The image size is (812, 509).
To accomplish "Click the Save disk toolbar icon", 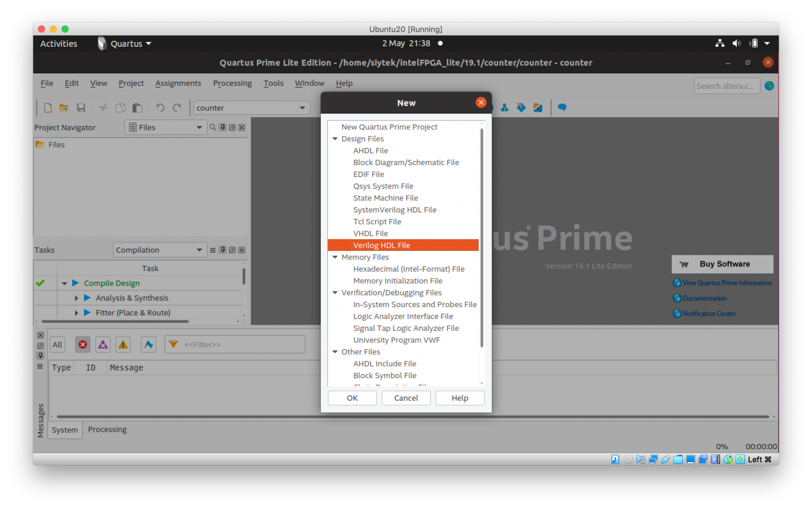I will [x=81, y=108].
